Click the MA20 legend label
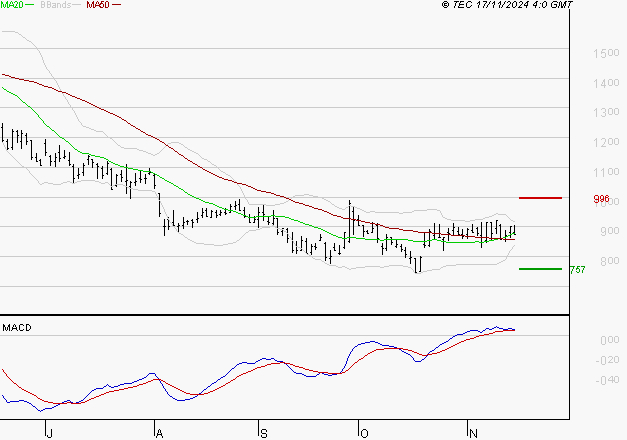 click(11, 5)
